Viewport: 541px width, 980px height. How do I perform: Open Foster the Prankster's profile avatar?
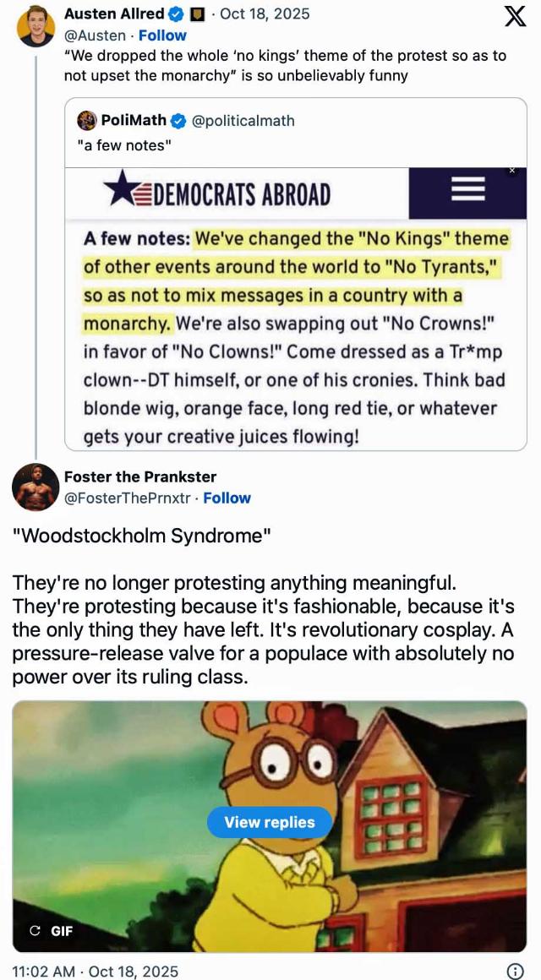36,487
